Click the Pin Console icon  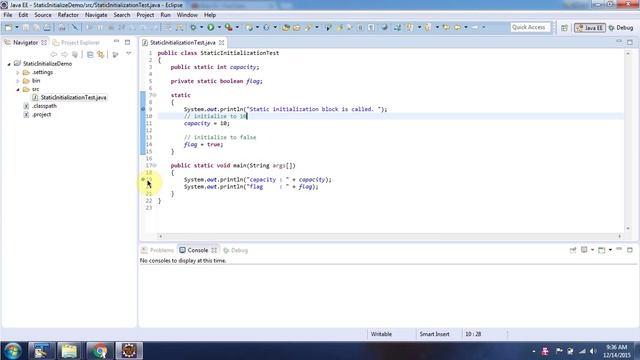(573, 250)
